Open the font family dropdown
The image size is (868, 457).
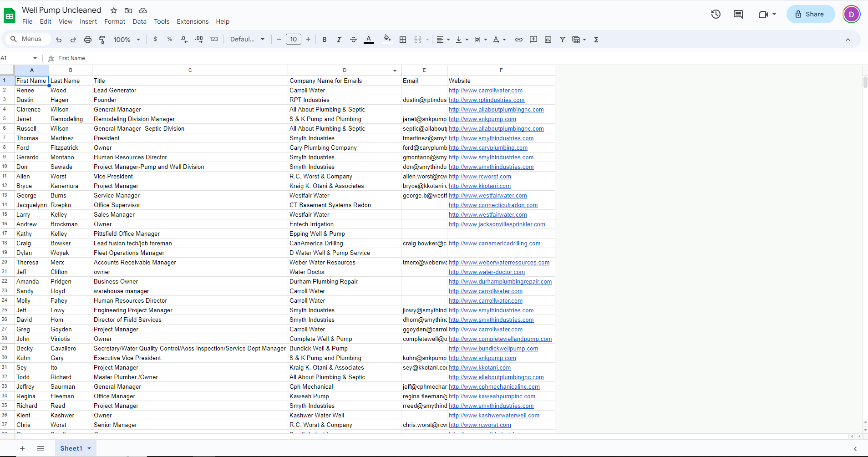[247, 40]
